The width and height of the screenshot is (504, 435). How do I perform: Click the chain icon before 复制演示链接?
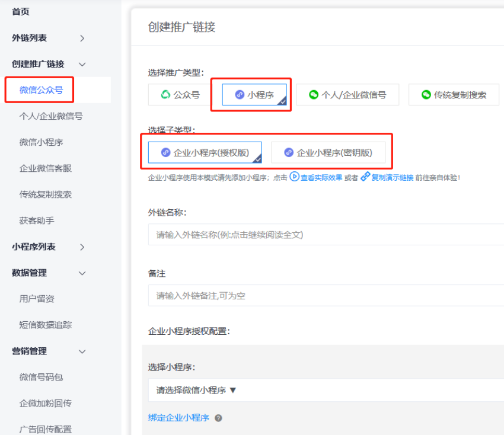(x=365, y=177)
